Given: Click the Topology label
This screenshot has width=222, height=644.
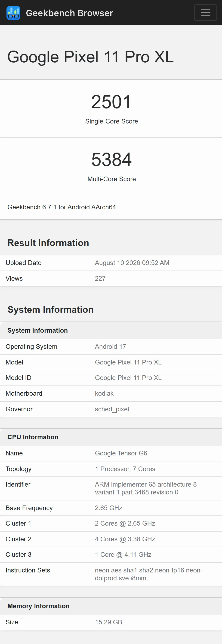Looking at the screenshot, I should coord(18,469).
